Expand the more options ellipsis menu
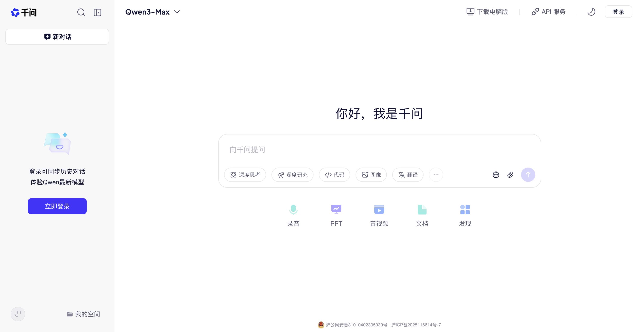The image size is (644, 332). [436, 175]
